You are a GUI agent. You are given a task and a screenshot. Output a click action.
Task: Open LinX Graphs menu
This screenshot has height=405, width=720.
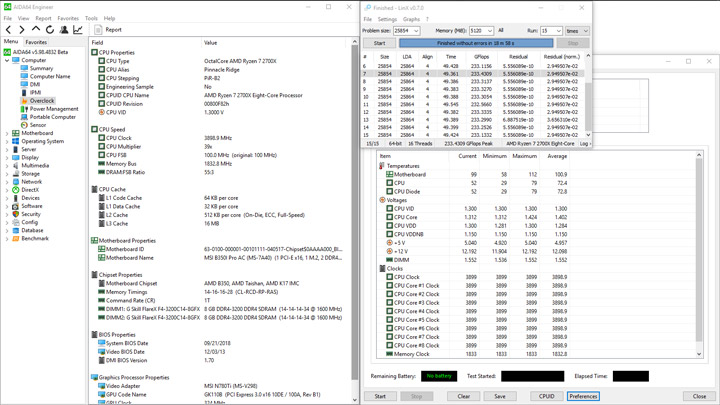click(411, 19)
